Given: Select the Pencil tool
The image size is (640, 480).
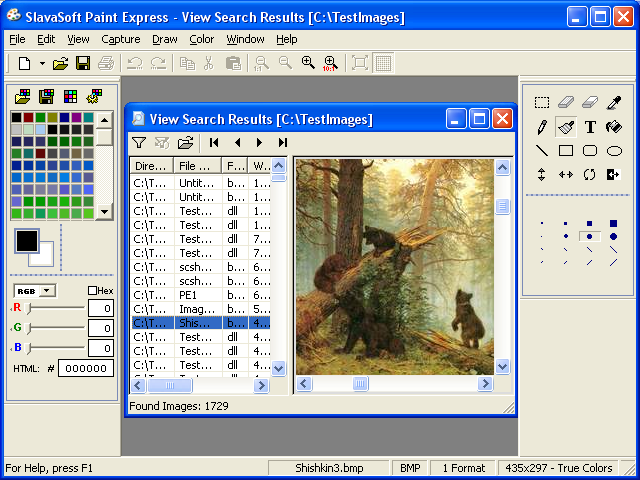Looking at the screenshot, I should (542, 127).
